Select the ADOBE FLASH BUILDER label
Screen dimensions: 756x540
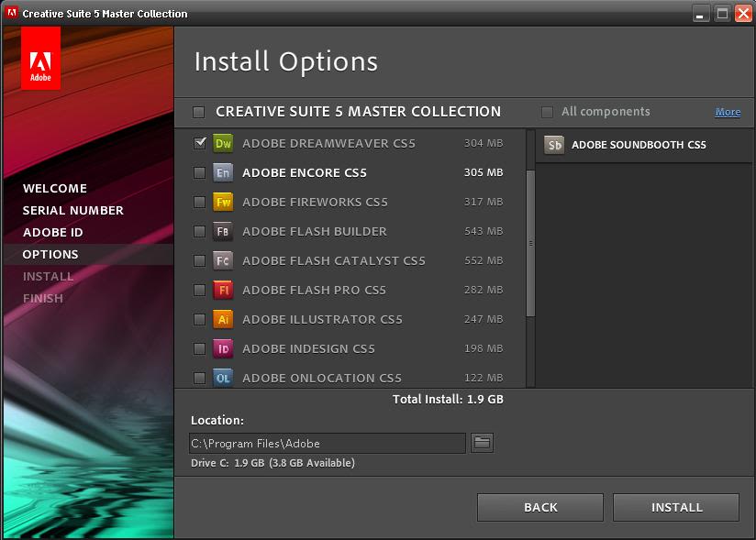tap(315, 232)
